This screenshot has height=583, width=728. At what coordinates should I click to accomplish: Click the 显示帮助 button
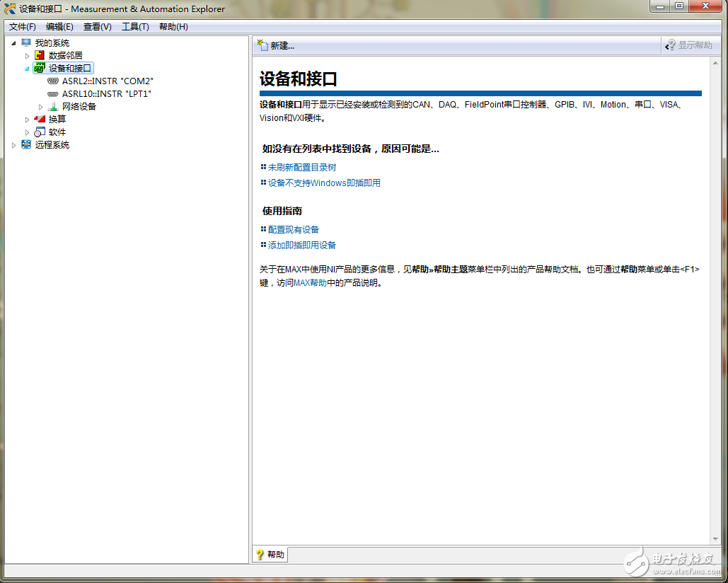click(x=689, y=45)
